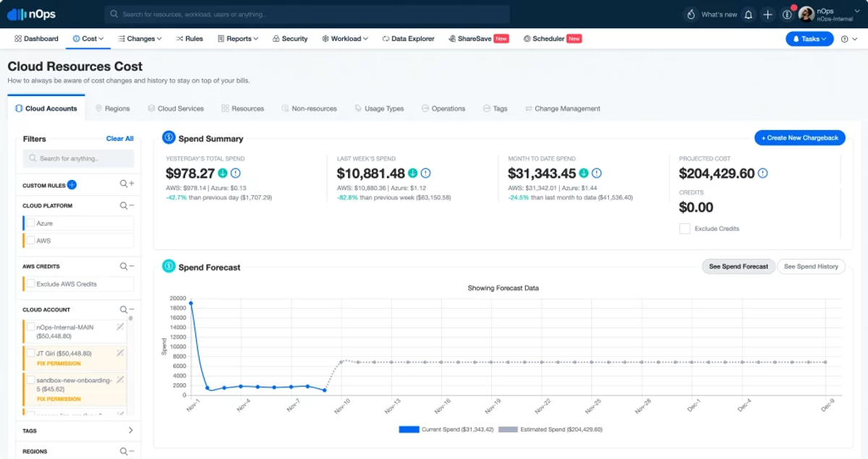Open Data Explorer menu item
This screenshot has width=868, height=459.
point(408,39)
